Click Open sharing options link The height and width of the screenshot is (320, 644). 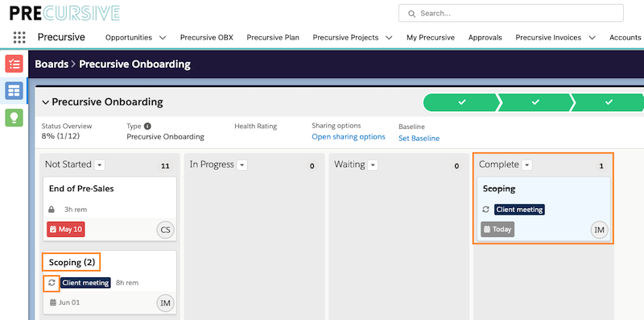click(349, 136)
